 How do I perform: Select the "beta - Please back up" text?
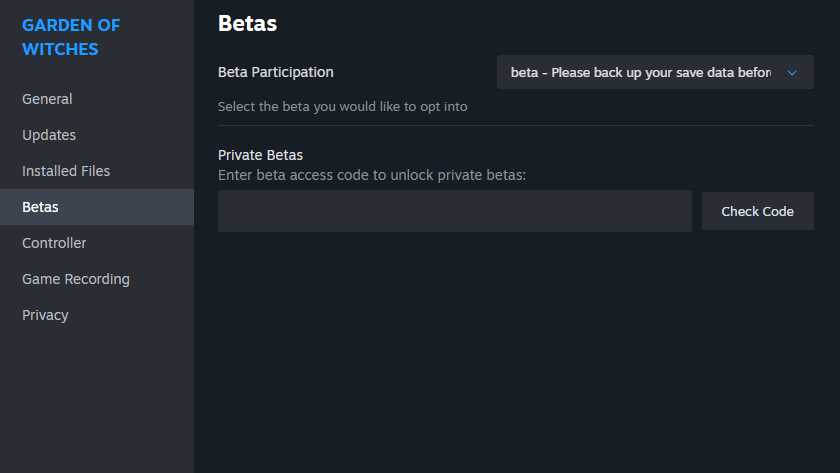click(x=640, y=73)
